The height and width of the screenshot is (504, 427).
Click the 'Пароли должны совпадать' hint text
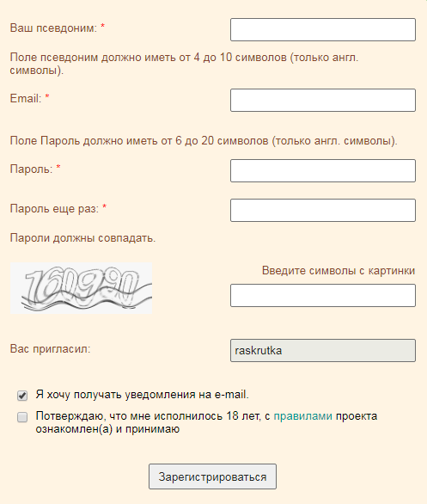point(82,238)
